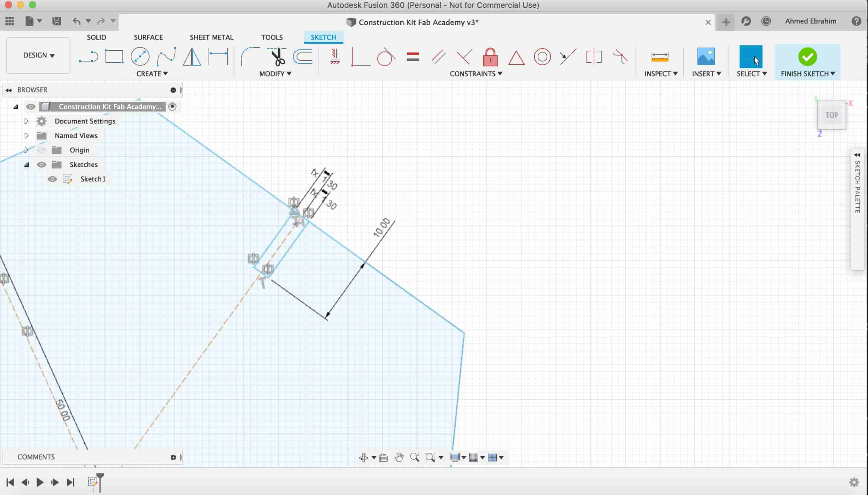This screenshot has height=495, width=868.
Task: Expand Named Views node
Action: (x=26, y=136)
